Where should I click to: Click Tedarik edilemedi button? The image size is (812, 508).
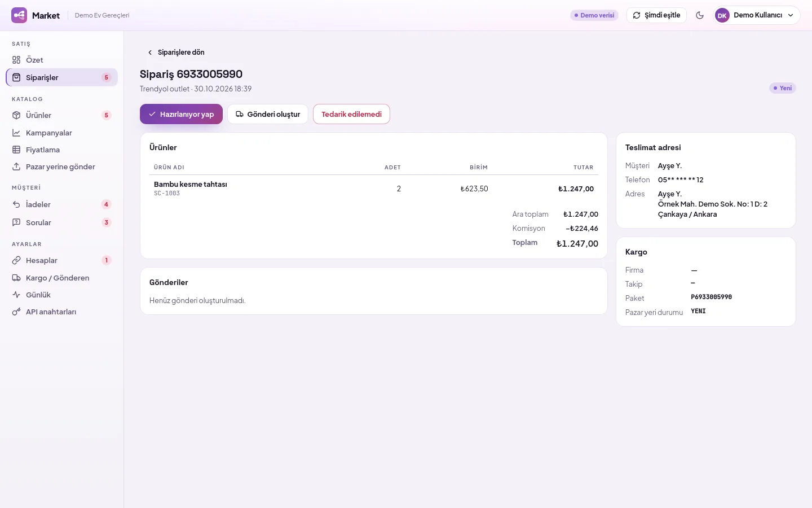pyautogui.click(x=351, y=114)
